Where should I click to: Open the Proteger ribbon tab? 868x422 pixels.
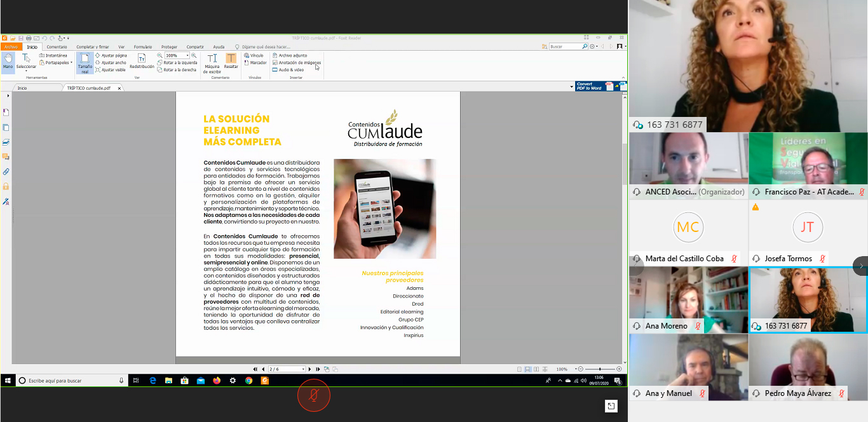tap(169, 46)
